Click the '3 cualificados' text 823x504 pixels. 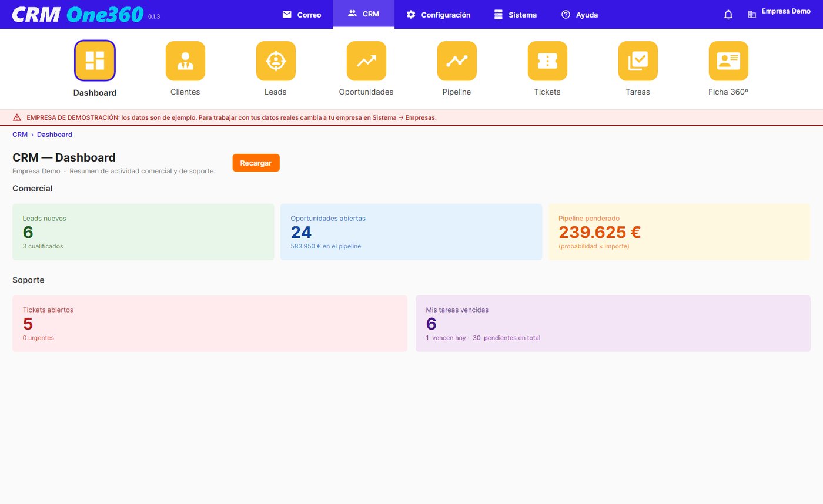click(x=43, y=246)
